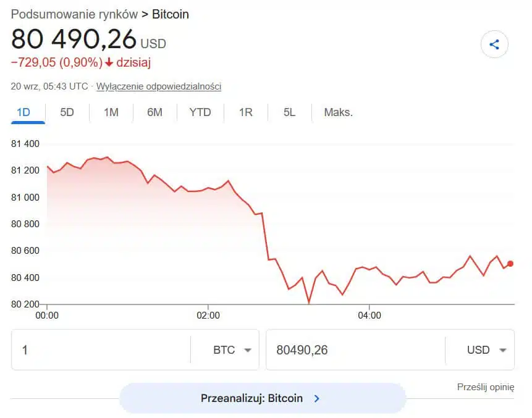Click the Przeanalizuj: Bitcoin button
Screen dimensions: 532x418
point(262,398)
